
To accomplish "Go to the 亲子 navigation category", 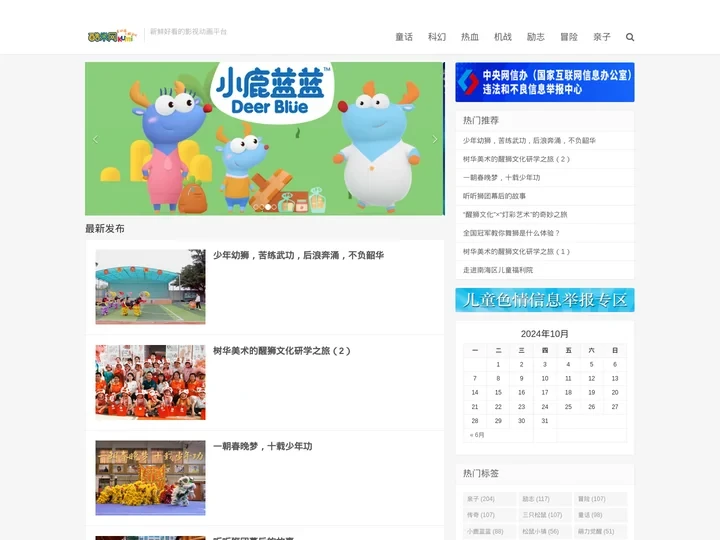I will (x=602, y=37).
